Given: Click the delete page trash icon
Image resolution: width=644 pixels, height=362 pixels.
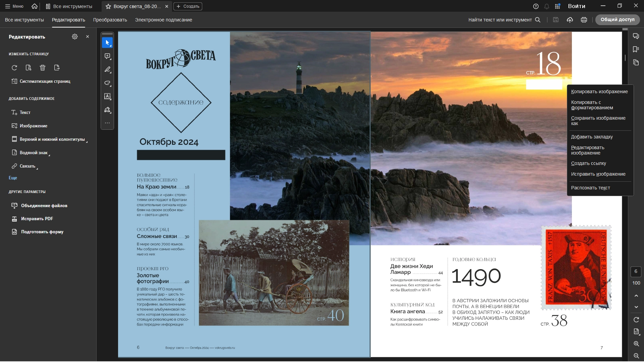Looking at the screenshot, I should coord(43,68).
